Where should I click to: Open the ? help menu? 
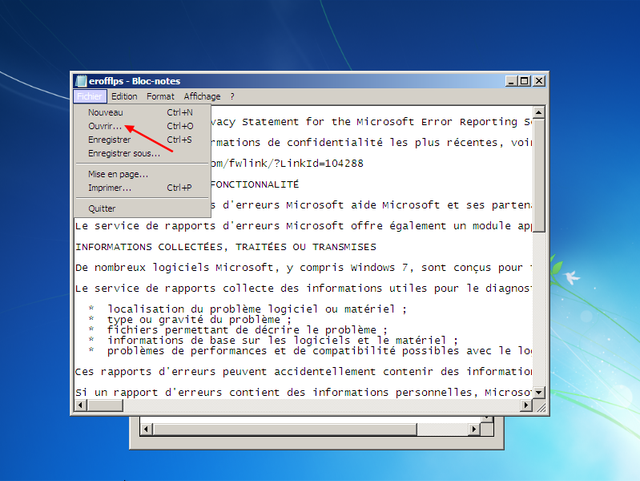[x=232, y=97]
